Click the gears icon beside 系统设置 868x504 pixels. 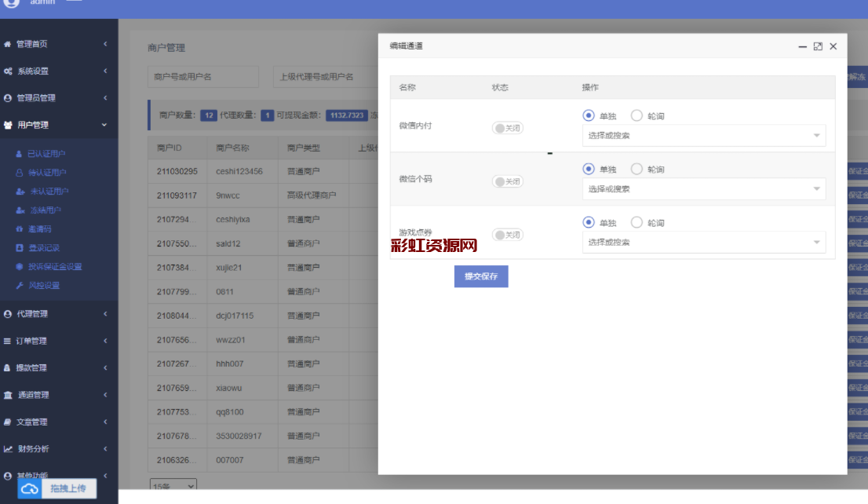[x=8, y=71]
